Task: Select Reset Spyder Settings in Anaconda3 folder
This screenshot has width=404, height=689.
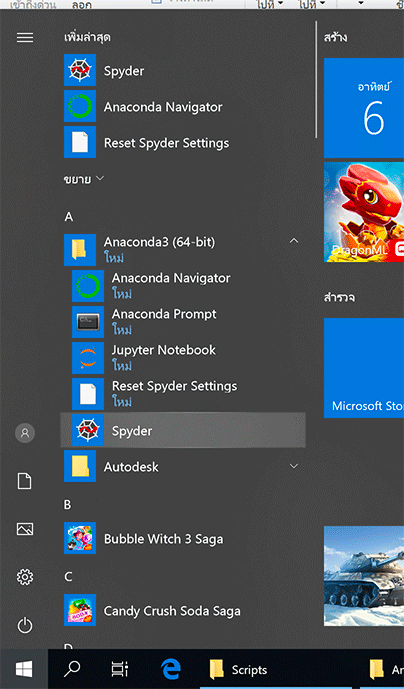Action: (182, 394)
